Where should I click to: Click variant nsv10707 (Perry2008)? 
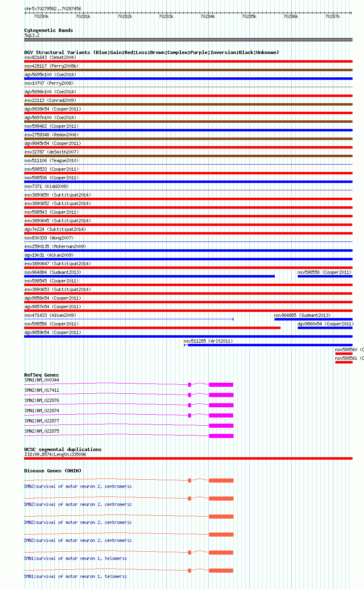pyautogui.click(x=49, y=83)
